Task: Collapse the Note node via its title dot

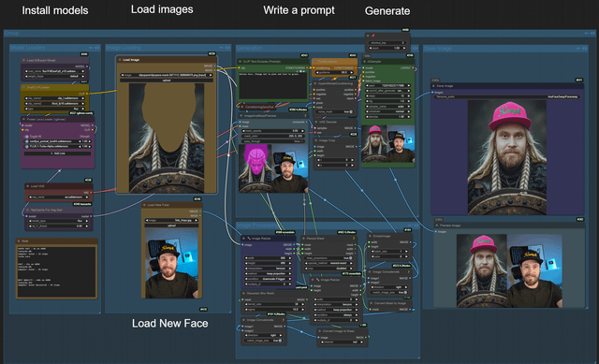Action: [19, 241]
